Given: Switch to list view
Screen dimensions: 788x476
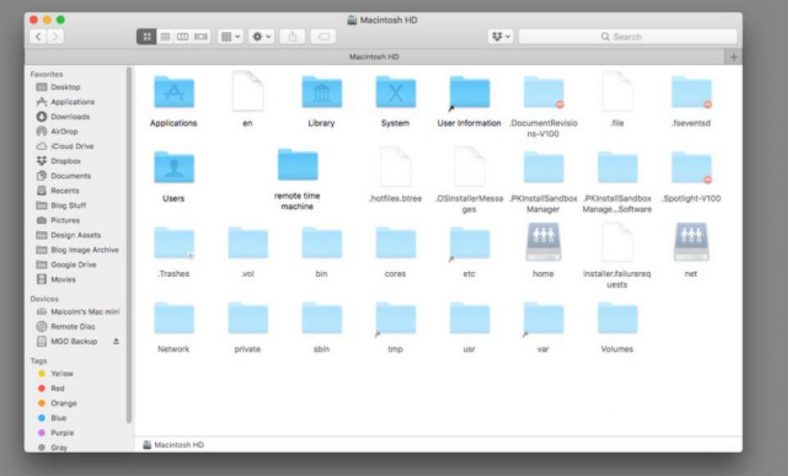Looking at the screenshot, I should [165, 37].
